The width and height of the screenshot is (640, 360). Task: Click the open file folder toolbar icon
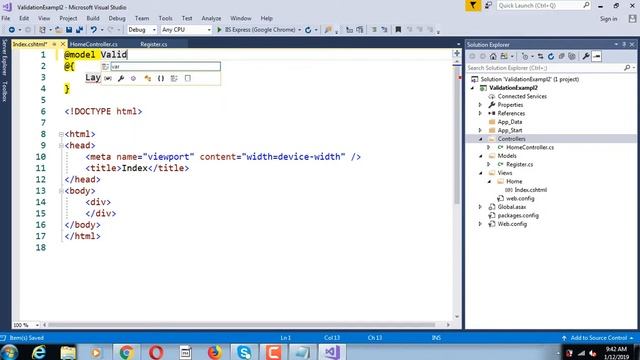(x=59, y=30)
